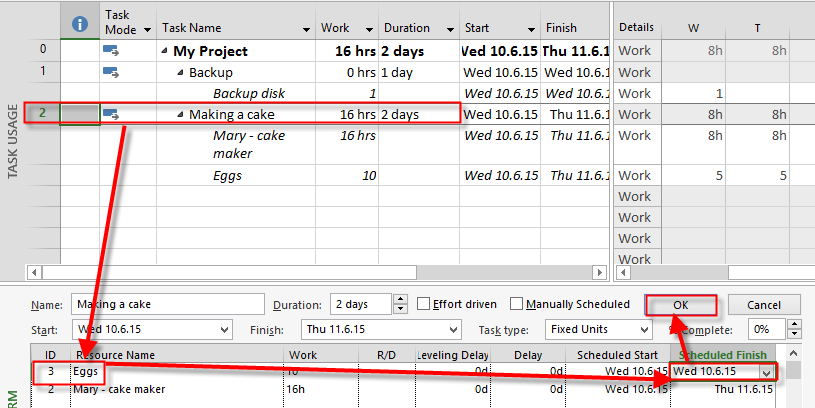Increase duration with the spinner arrows
This screenshot has width=815, height=408.
(401, 300)
